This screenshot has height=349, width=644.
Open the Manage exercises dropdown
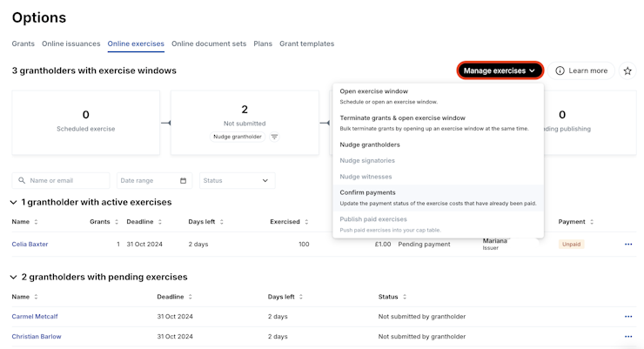(500, 70)
